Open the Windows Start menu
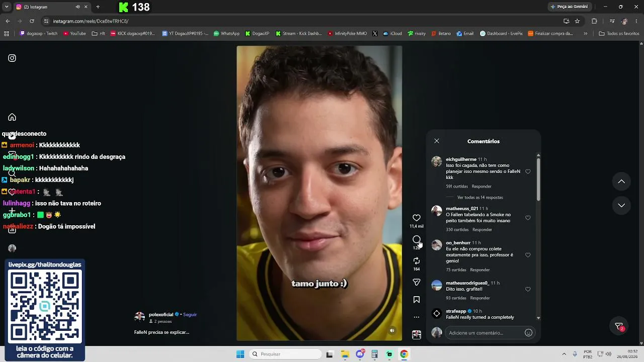The height and width of the screenshot is (362, 644). [240, 354]
